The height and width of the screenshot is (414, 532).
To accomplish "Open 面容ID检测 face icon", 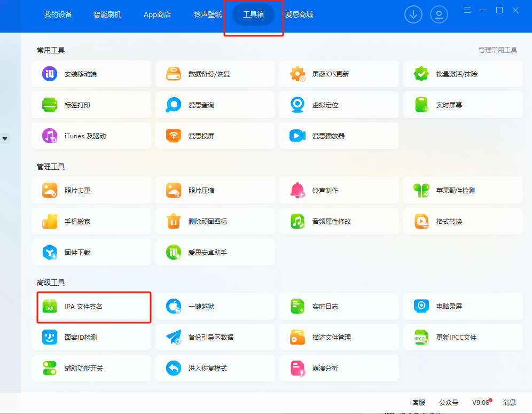I will (x=50, y=337).
